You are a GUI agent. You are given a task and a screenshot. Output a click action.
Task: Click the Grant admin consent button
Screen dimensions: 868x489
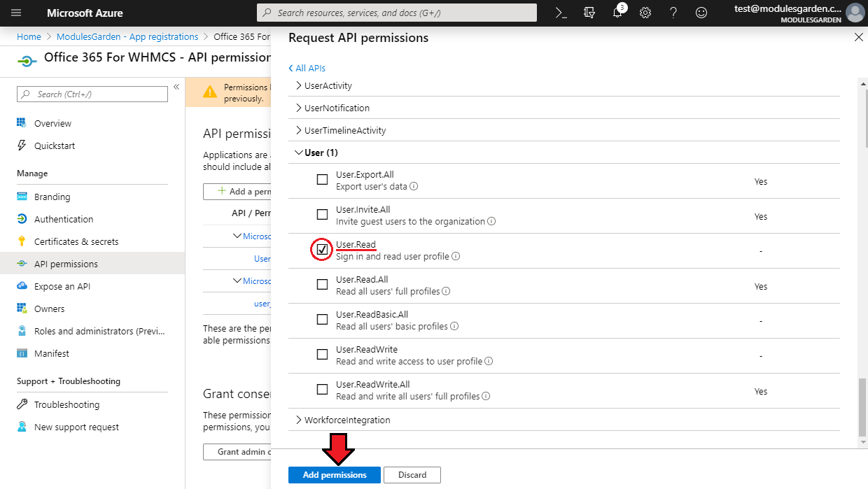237,452
